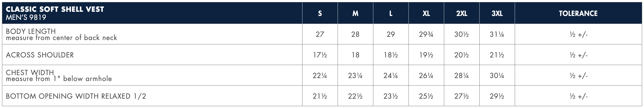Select the 2XL body length value 30½
This screenshot has width=644, height=108.
pyautogui.click(x=462, y=34)
